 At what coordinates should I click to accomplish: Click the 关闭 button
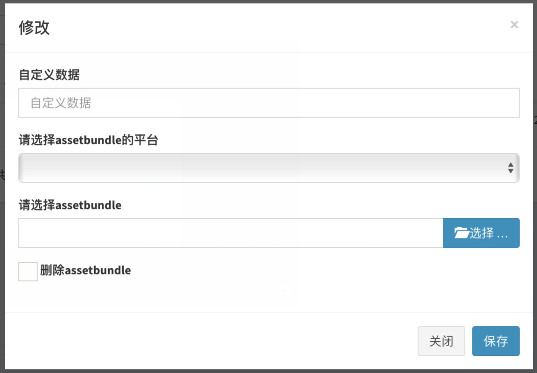441,341
